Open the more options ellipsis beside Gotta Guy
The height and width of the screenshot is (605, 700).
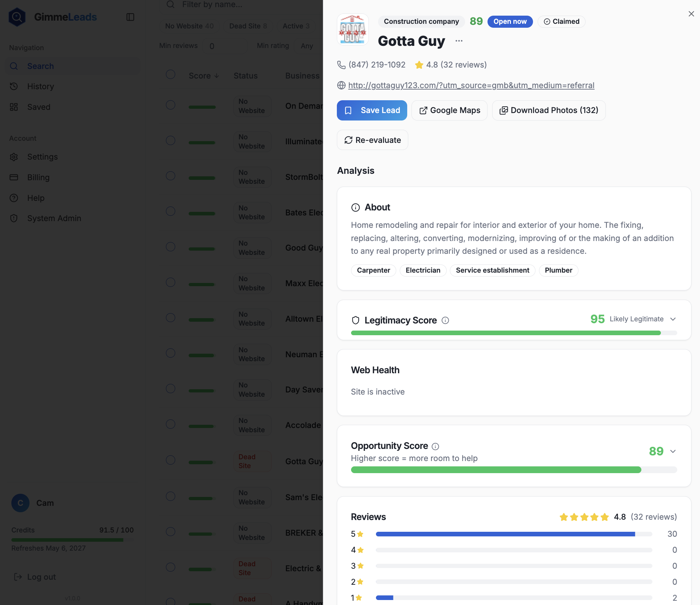coord(459,41)
